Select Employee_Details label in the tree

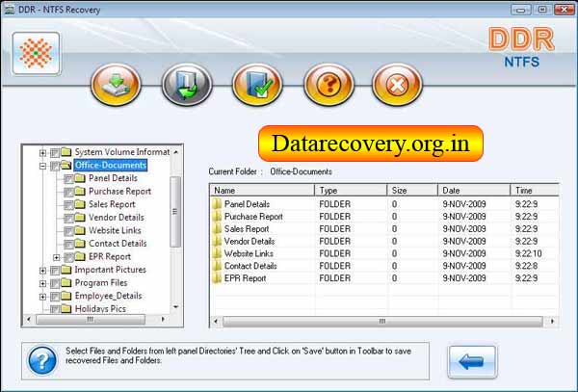108,296
